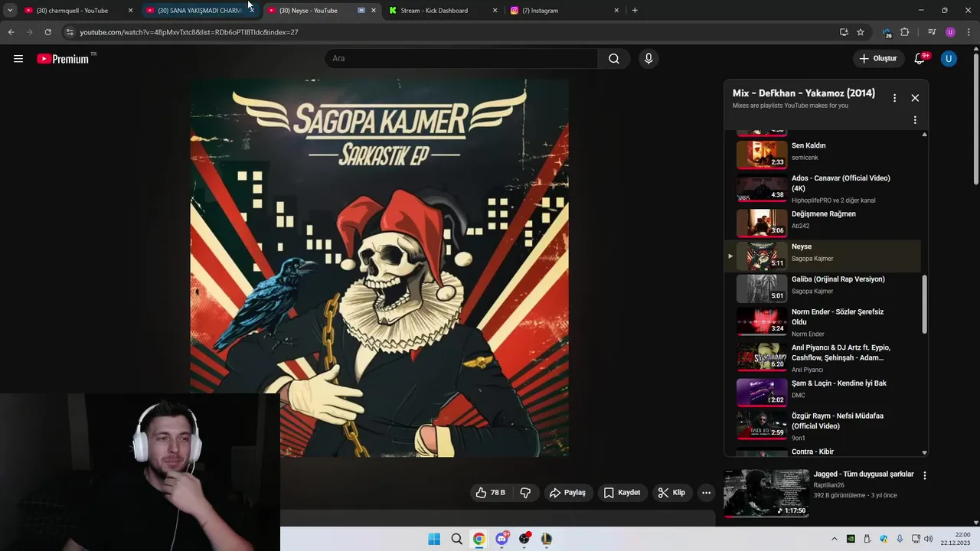Open more actions ellipsis under video

coord(706,493)
